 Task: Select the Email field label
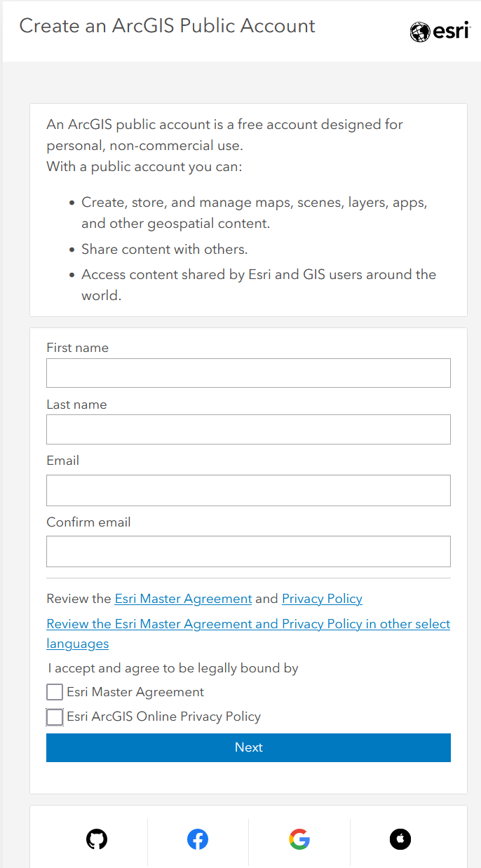(62, 461)
